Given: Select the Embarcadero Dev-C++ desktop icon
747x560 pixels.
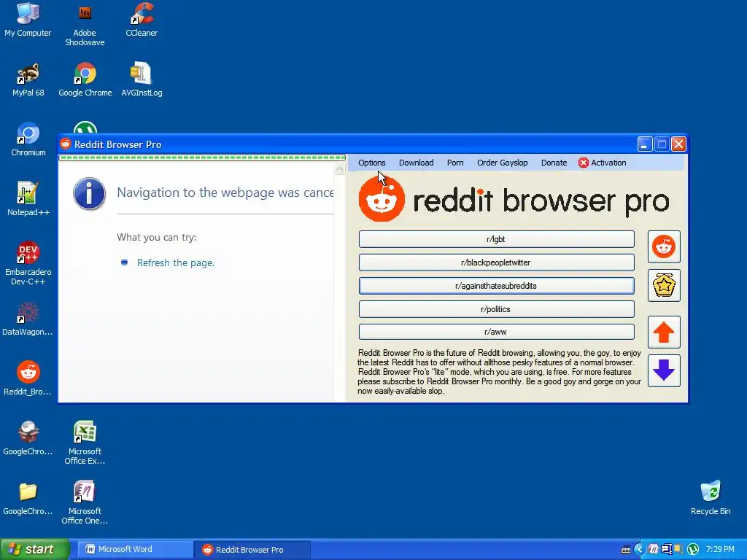Looking at the screenshot, I should pyautogui.click(x=28, y=263).
